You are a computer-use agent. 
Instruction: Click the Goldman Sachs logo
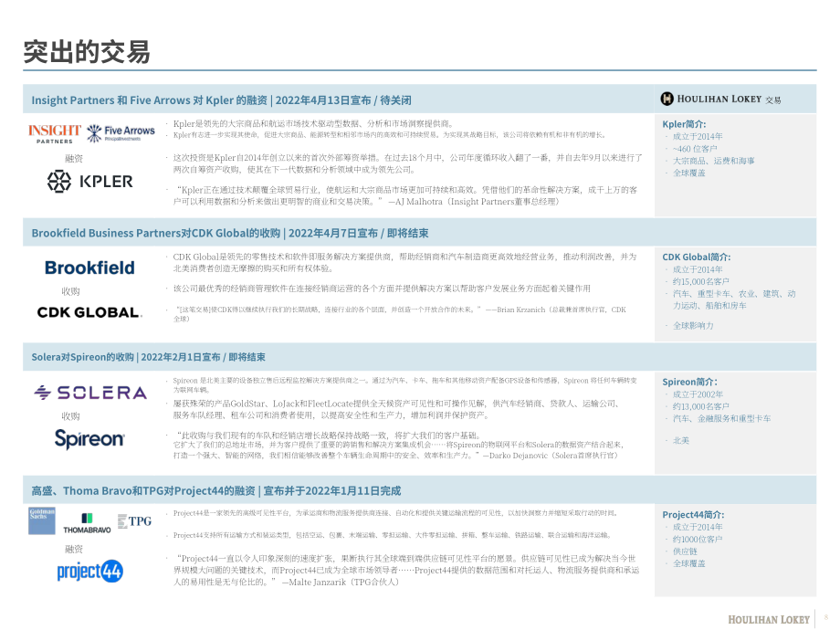click(x=42, y=520)
